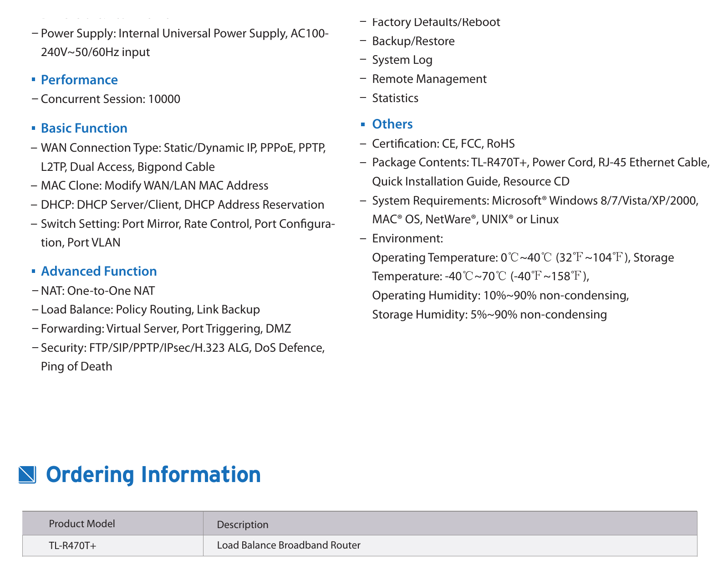Click the Performance heading text
This screenshot has height=575, width=728.
coord(79,80)
